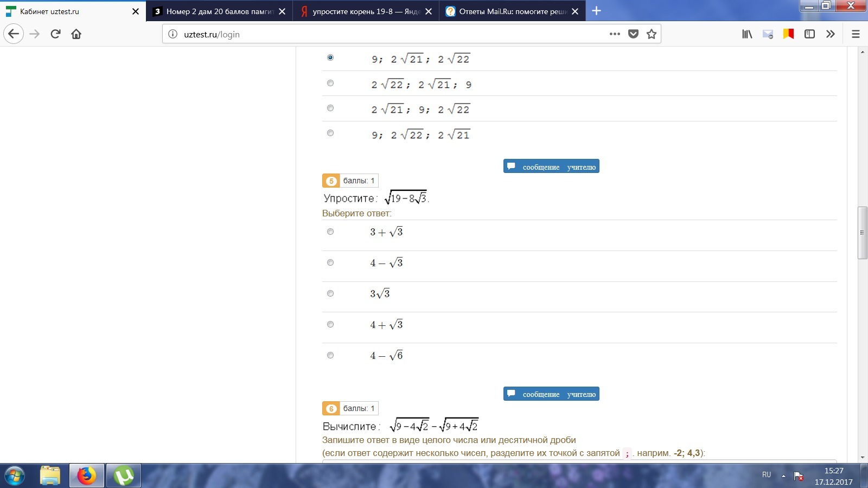The height and width of the screenshot is (488, 868).
Task: Reload the uztest.ru page
Action: (x=55, y=34)
